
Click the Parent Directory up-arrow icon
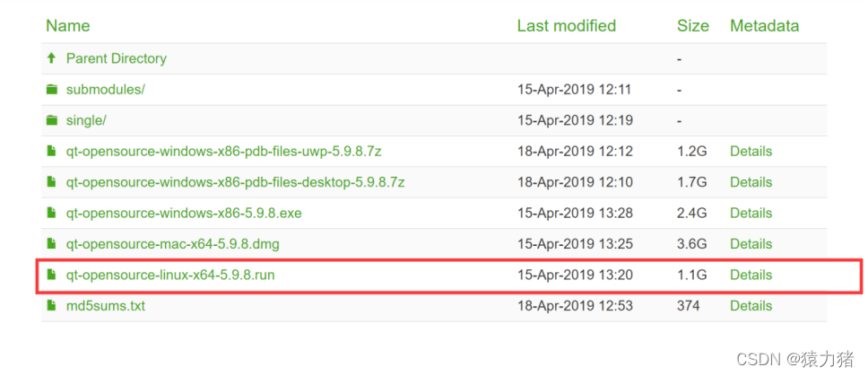(x=51, y=58)
